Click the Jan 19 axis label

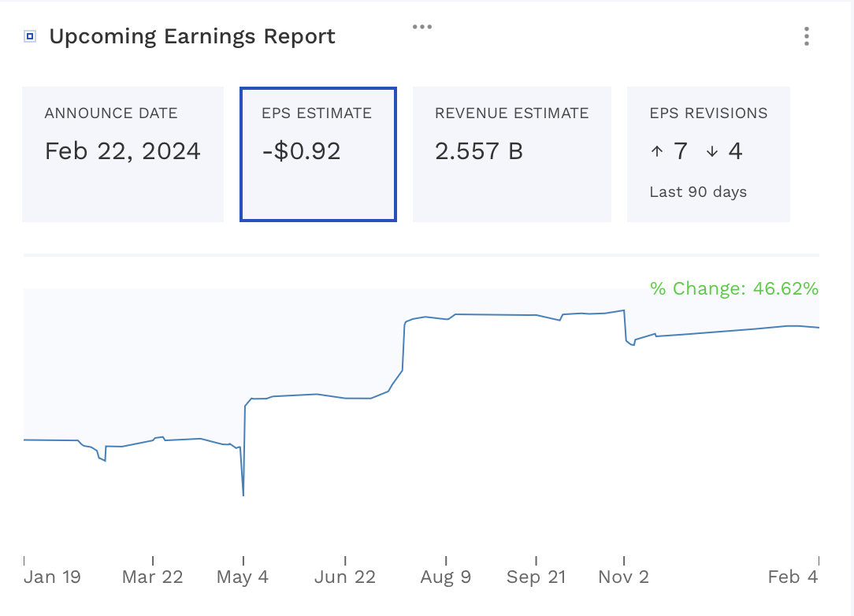52,577
